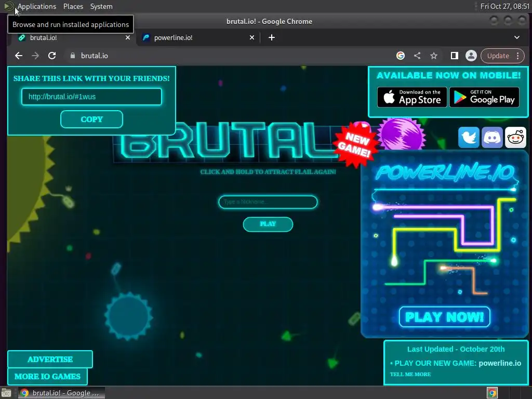Image resolution: width=532 pixels, height=399 pixels.
Task: Click PLAY NOW! on powerline.io banner
Action: [445, 317]
